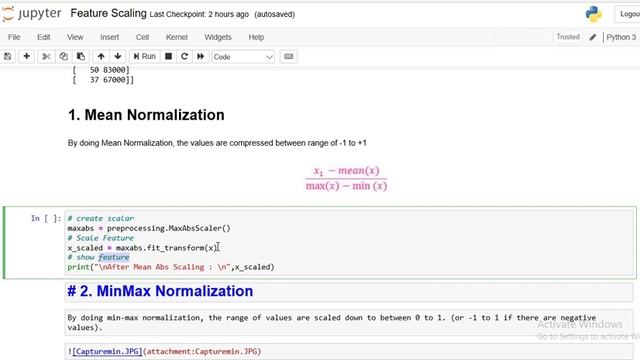640x360 pixels.
Task: Open the Help menu
Action: click(256, 37)
